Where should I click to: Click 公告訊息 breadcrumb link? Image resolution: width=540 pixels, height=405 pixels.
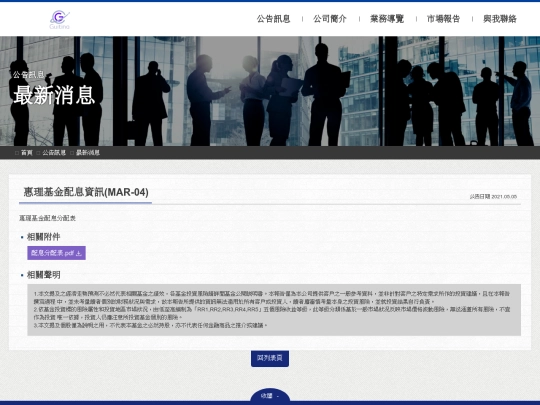(x=54, y=153)
